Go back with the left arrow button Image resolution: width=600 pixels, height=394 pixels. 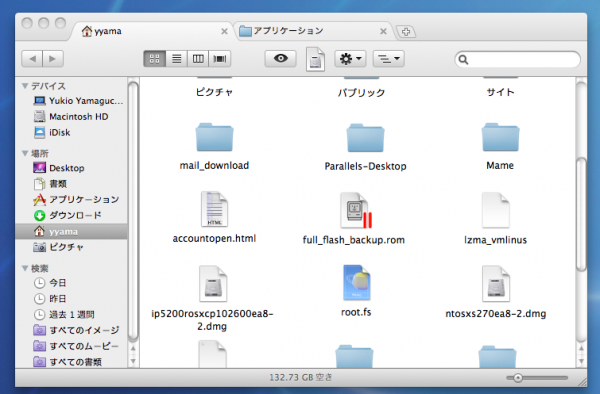pos(32,59)
